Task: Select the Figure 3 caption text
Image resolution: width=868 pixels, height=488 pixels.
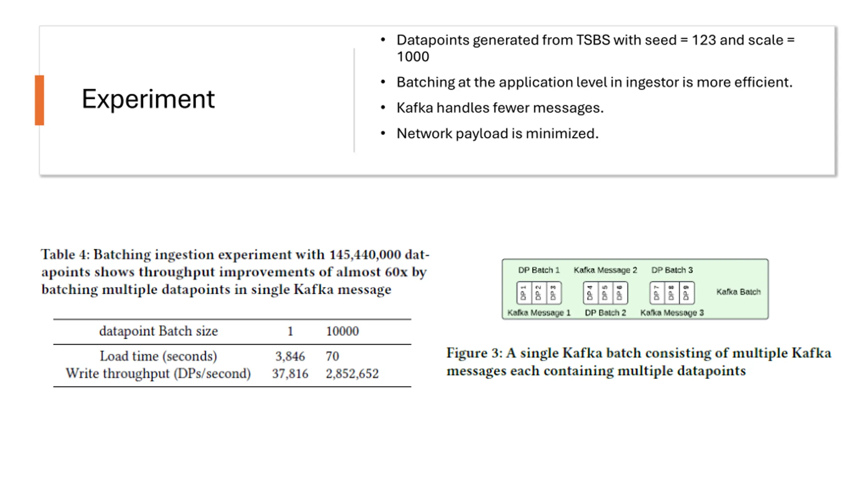Action: coord(638,362)
